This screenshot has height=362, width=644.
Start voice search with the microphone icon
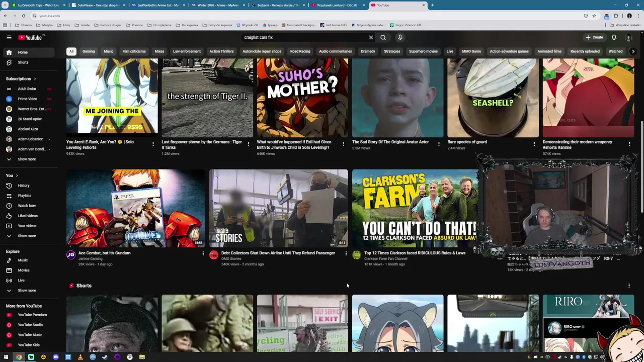pos(400,37)
